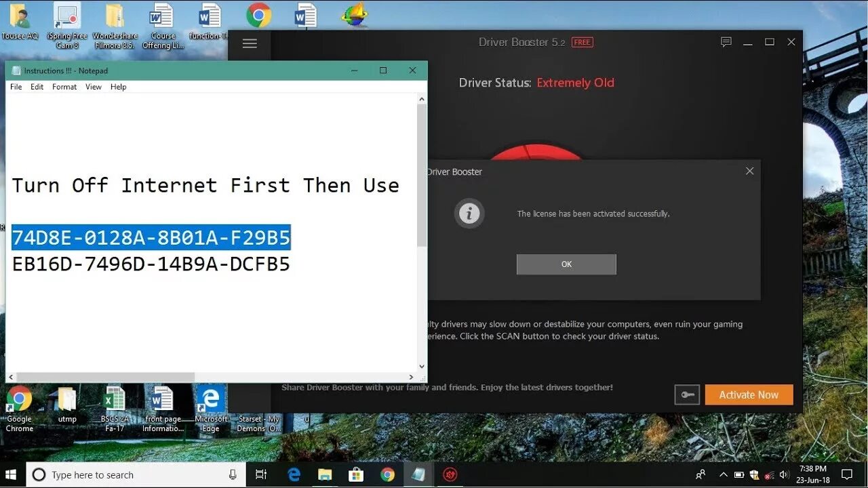Open Notepad View menu
This screenshot has width=868, height=488.
tap(94, 87)
